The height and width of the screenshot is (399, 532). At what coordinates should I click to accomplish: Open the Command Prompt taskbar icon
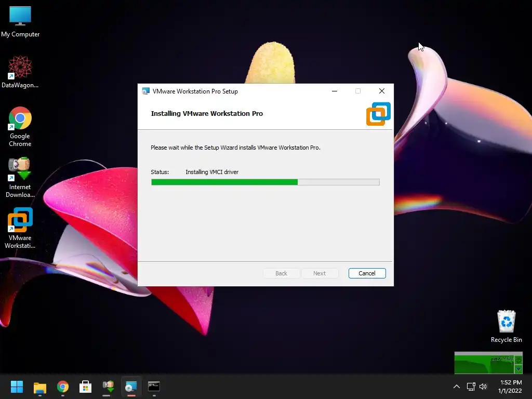154,387
